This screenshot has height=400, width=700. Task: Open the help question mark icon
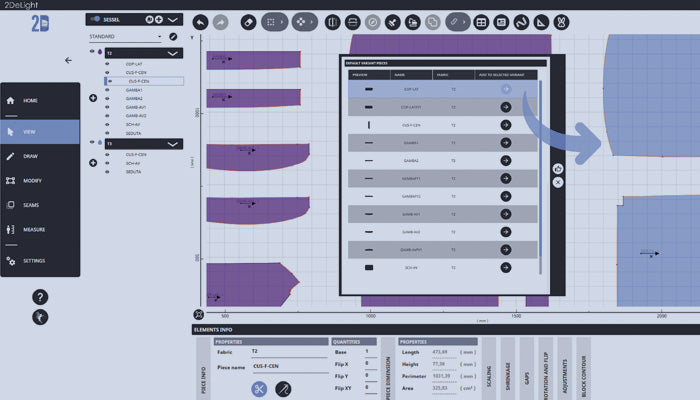[x=40, y=297]
